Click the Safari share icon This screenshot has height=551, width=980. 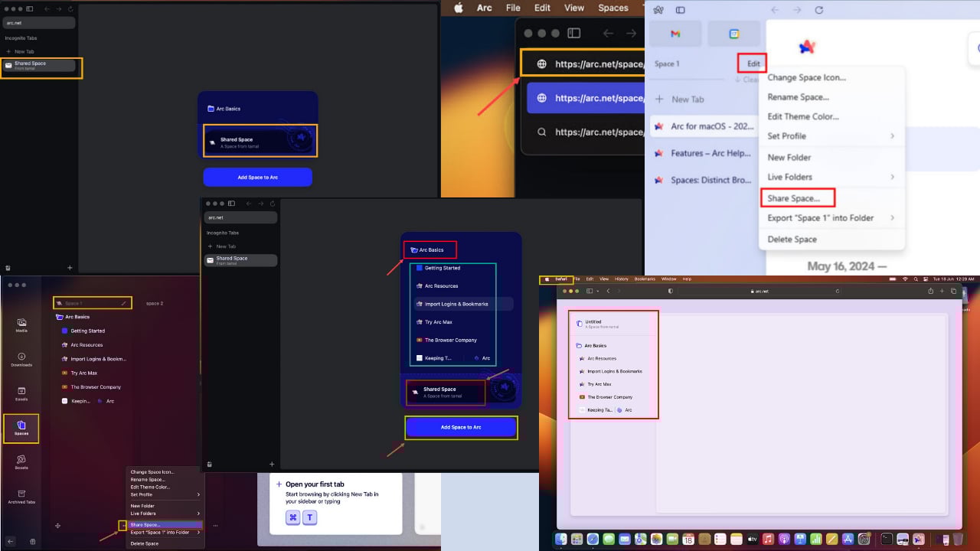(x=930, y=291)
